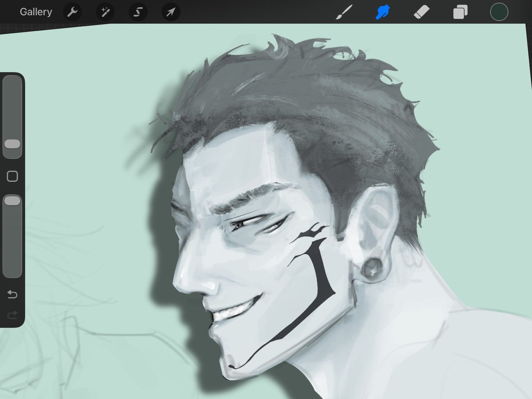
Task: Click the brush opacity slider handle
Action: click(12, 201)
